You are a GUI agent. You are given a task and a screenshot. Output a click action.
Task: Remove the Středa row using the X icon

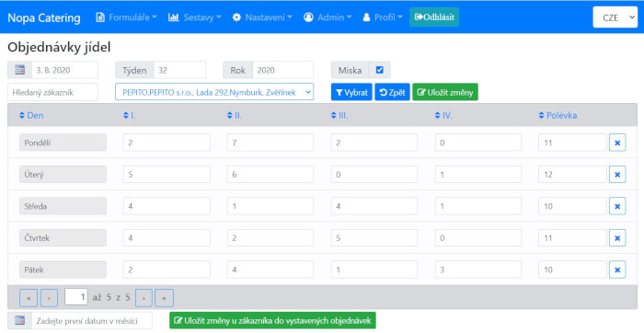(x=617, y=206)
